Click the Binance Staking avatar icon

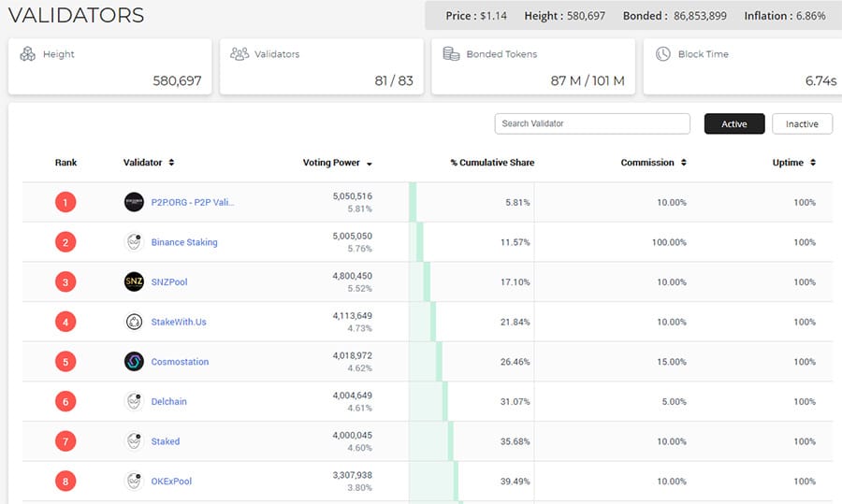point(134,242)
